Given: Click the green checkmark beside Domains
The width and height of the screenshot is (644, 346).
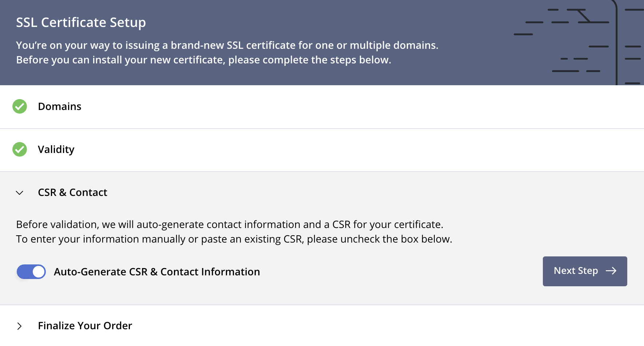Looking at the screenshot, I should 20,106.
